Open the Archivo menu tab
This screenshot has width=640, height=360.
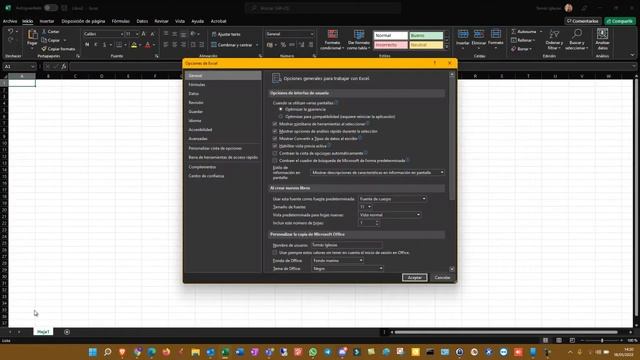pos(10,21)
